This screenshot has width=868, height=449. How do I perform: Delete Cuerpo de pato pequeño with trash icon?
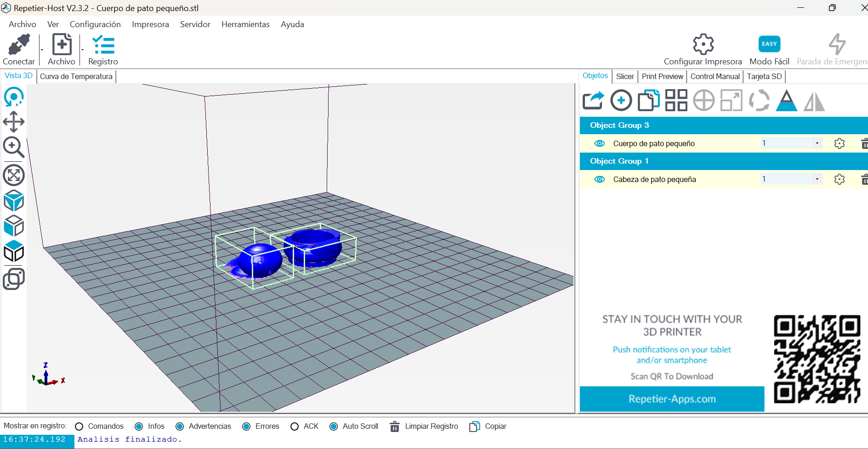(864, 143)
